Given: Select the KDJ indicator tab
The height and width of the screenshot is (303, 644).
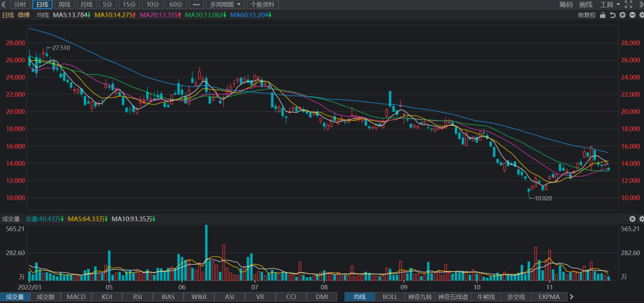Looking at the screenshot, I should pos(107,297).
